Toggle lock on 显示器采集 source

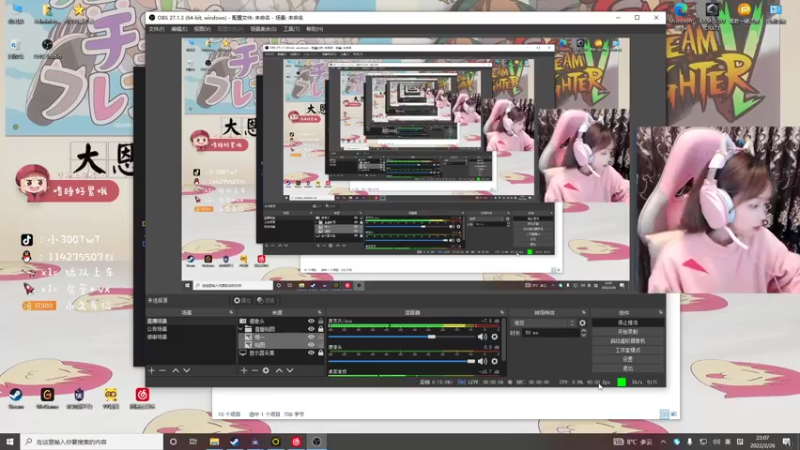320,353
